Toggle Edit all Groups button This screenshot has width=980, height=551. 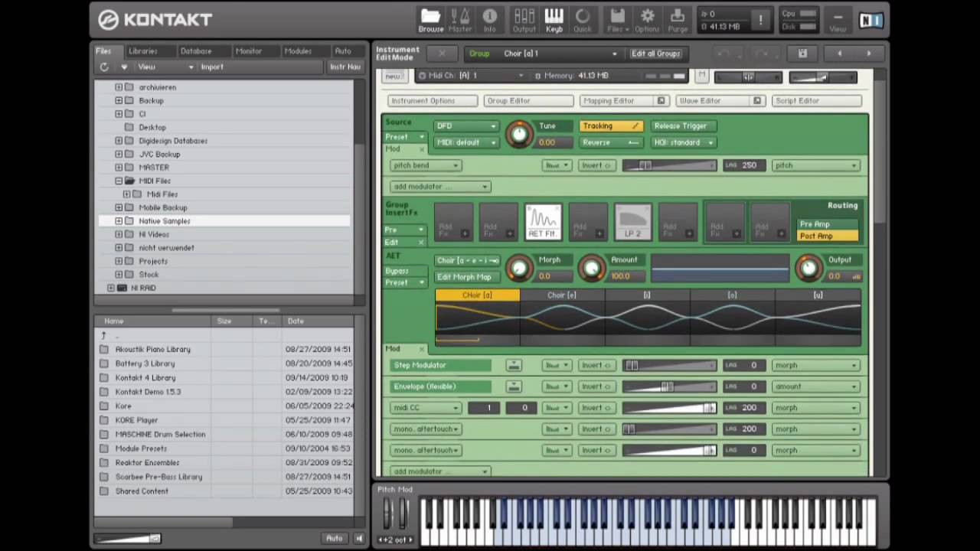pyautogui.click(x=655, y=54)
